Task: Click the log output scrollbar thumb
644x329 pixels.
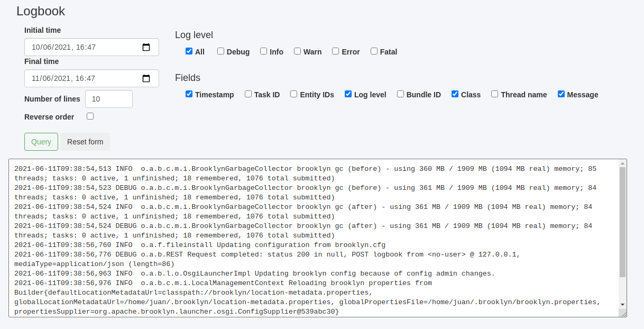Action: [x=622, y=222]
